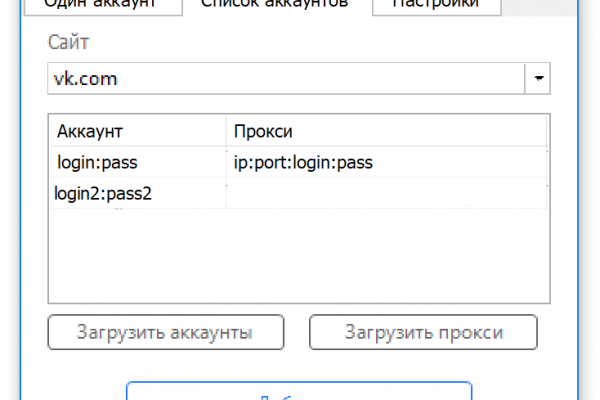Click the vk.com site field
This screenshot has height=400, width=600.
point(286,78)
